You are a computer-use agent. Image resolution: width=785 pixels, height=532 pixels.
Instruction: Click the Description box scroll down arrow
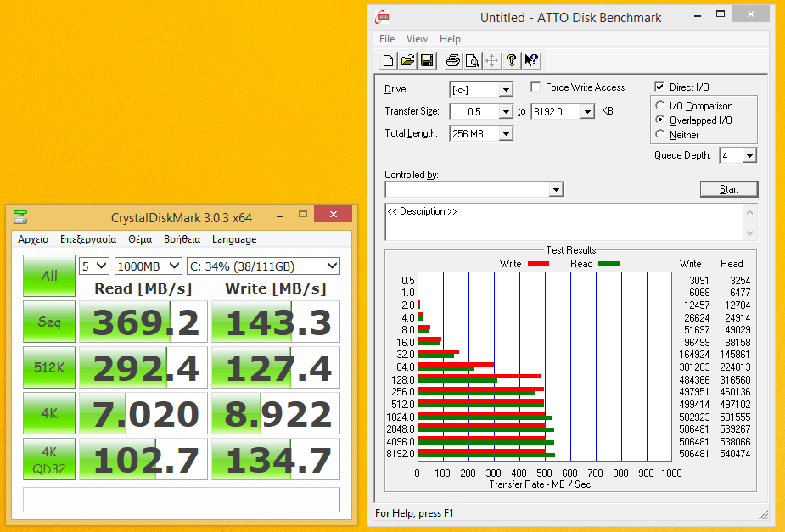tap(749, 233)
